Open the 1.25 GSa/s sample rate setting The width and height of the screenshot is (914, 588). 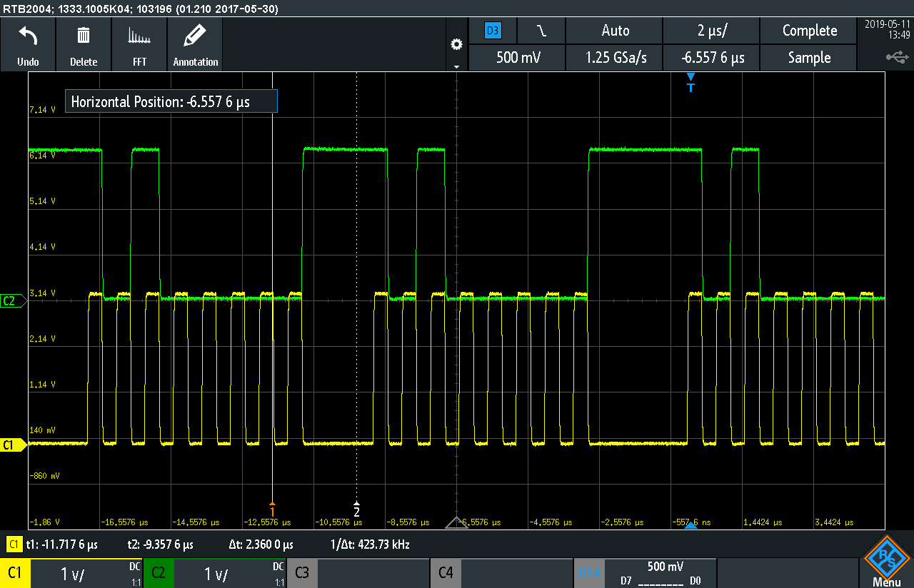point(615,58)
